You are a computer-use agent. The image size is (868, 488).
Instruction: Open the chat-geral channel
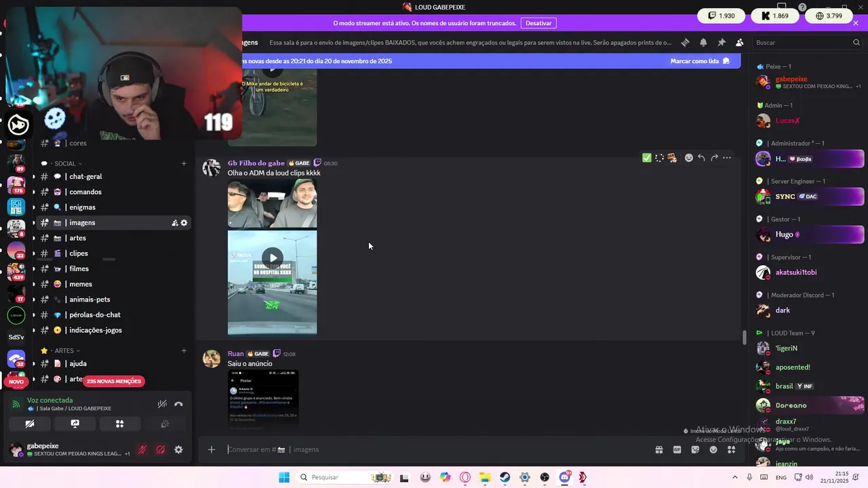[114, 177]
